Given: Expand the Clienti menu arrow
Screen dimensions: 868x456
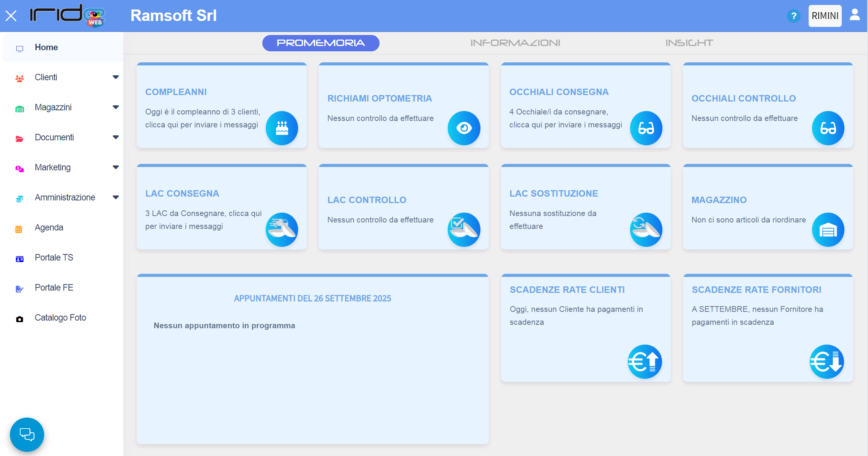Looking at the screenshot, I should click(x=116, y=77).
